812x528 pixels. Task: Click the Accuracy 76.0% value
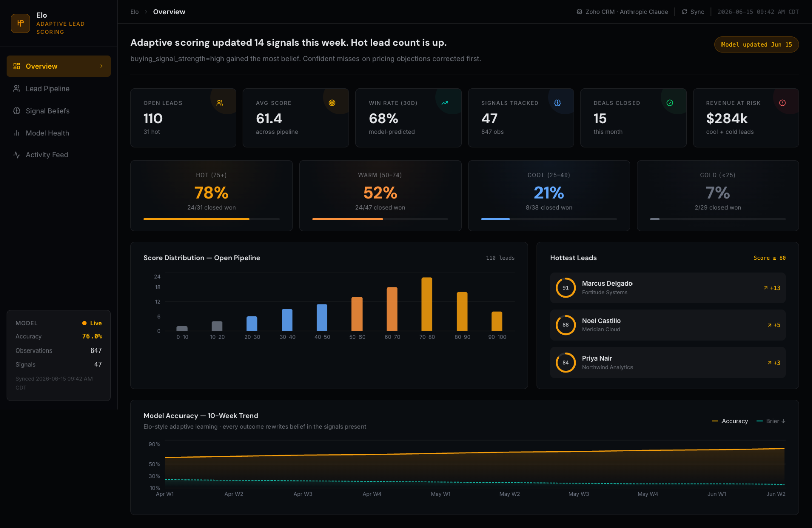click(x=92, y=336)
